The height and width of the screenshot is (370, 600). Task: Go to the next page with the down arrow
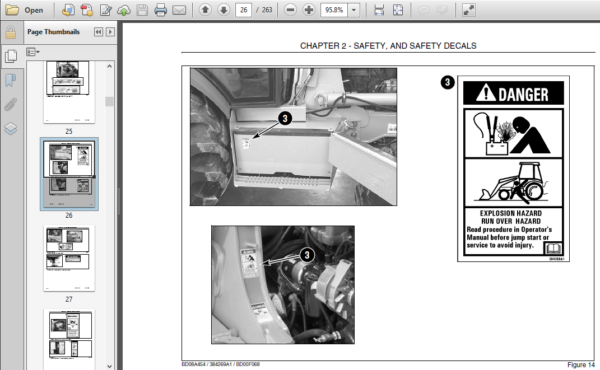pos(224,10)
